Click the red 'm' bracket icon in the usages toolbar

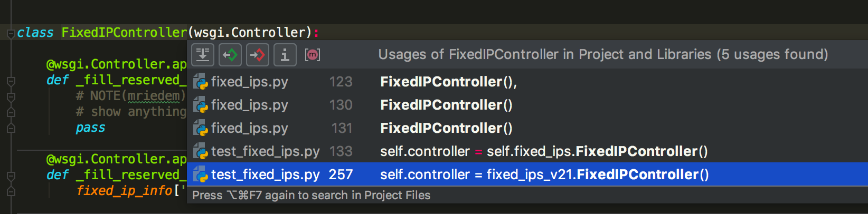point(313,55)
